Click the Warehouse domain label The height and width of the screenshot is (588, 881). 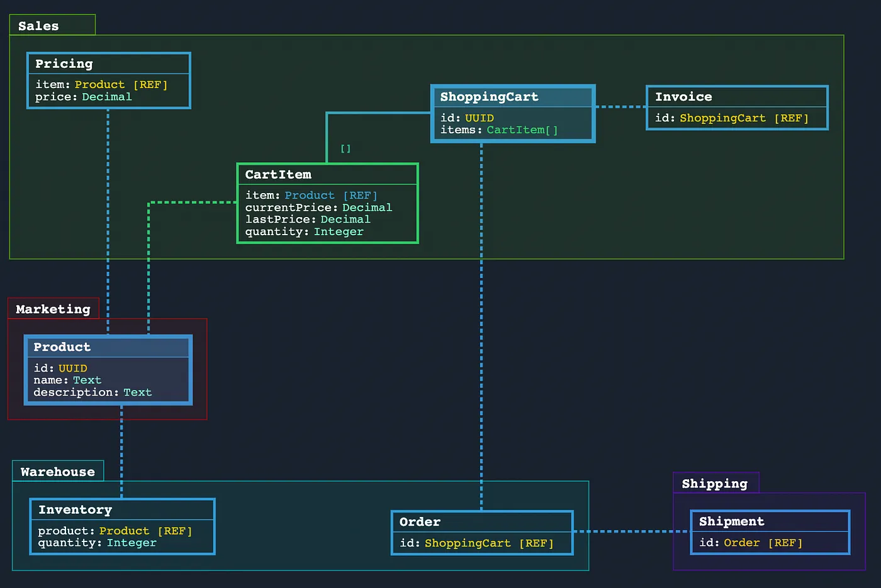click(58, 471)
